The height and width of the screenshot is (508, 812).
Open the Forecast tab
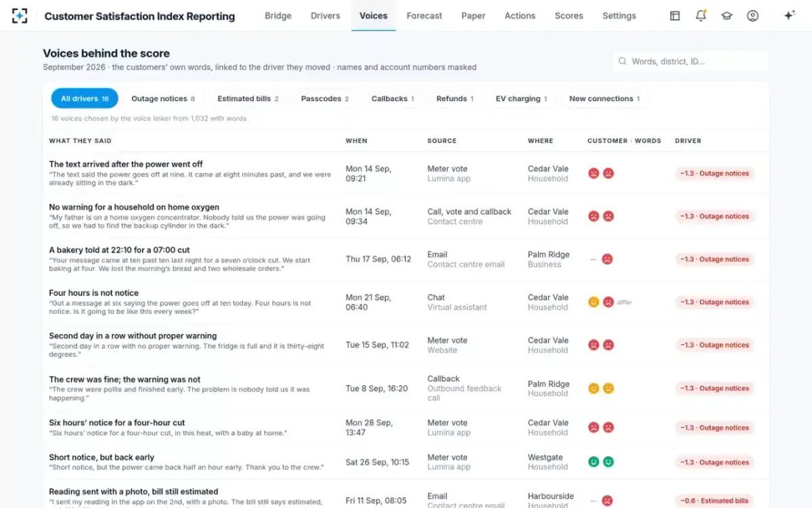(x=424, y=16)
